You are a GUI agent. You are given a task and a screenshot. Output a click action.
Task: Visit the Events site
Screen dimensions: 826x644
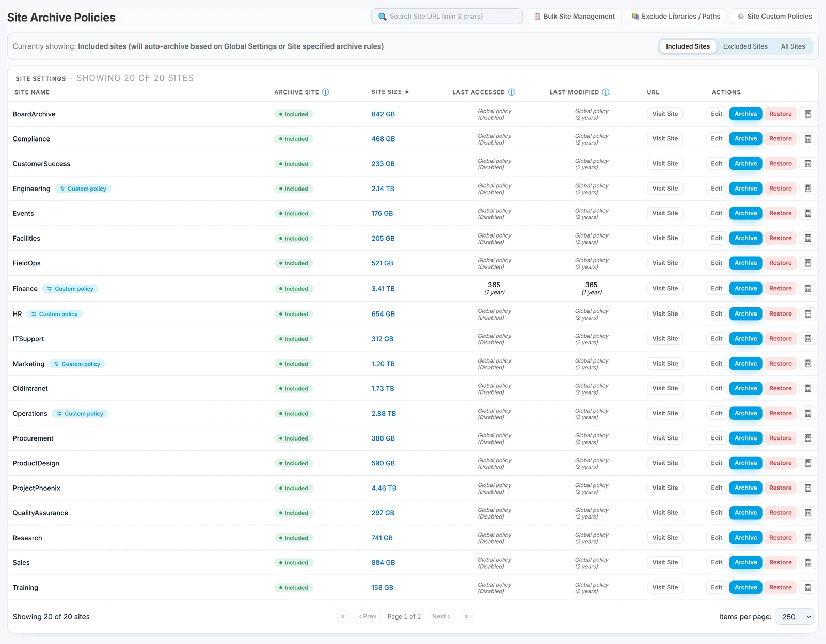(665, 213)
